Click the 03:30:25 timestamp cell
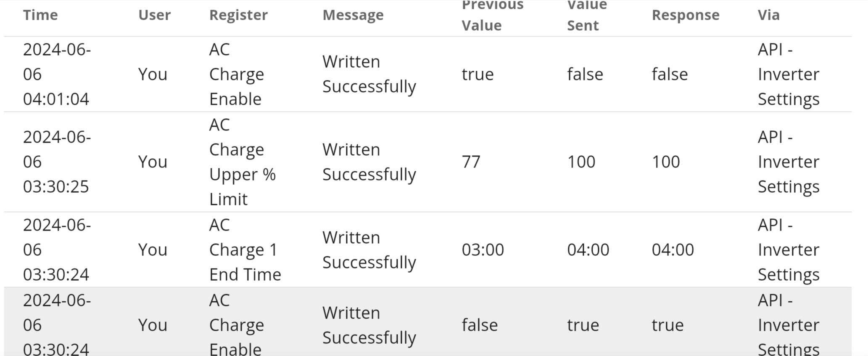Image resolution: width=868 pixels, height=356 pixels. [x=57, y=162]
